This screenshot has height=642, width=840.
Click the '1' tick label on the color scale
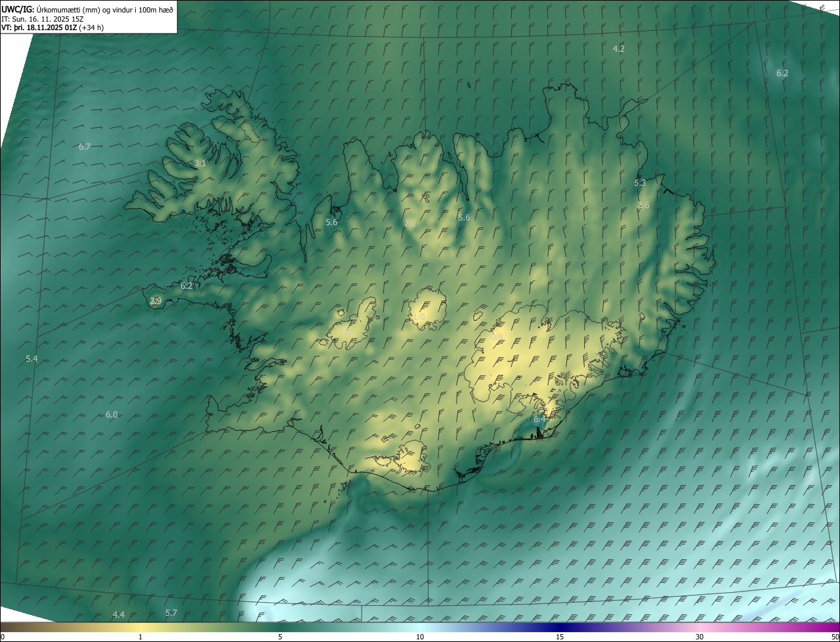click(140, 637)
